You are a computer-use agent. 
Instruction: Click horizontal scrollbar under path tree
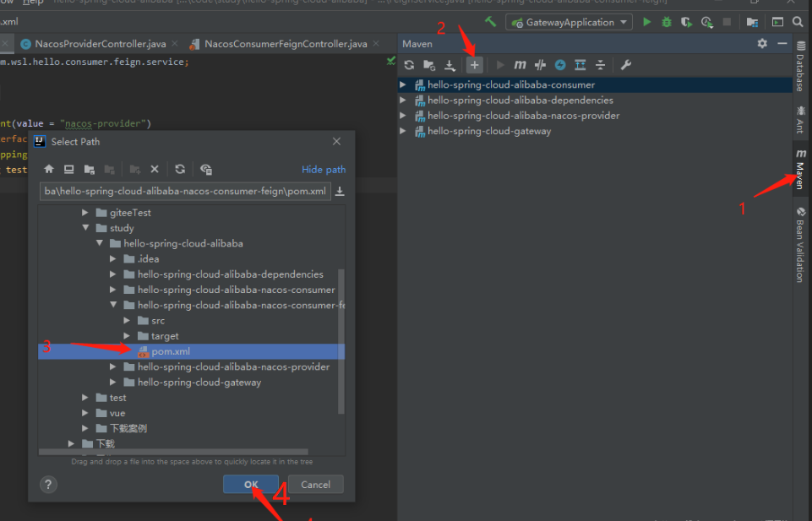[173, 452]
